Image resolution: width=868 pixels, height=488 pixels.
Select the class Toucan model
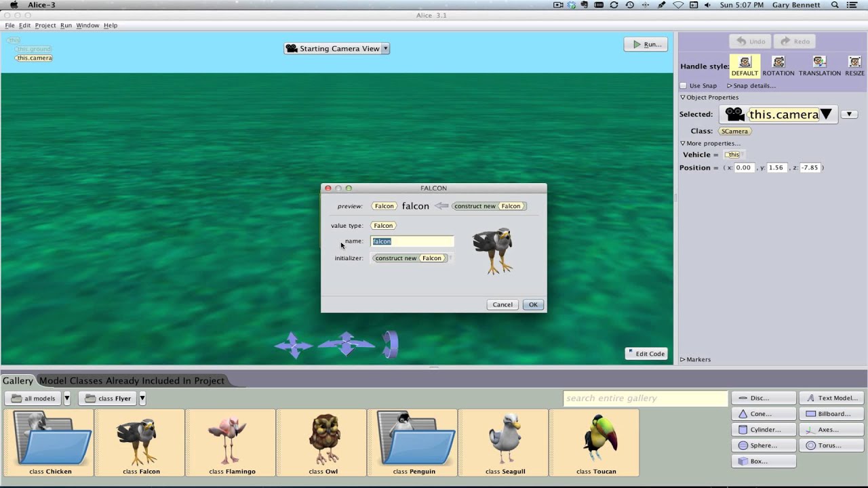point(594,443)
